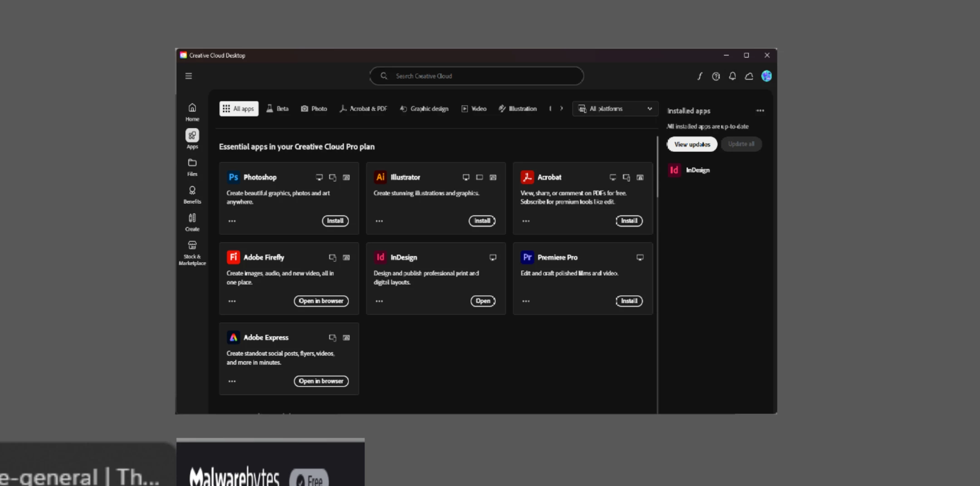
Task: Open the user profile avatar
Action: pyautogui.click(x=766, y=76)
